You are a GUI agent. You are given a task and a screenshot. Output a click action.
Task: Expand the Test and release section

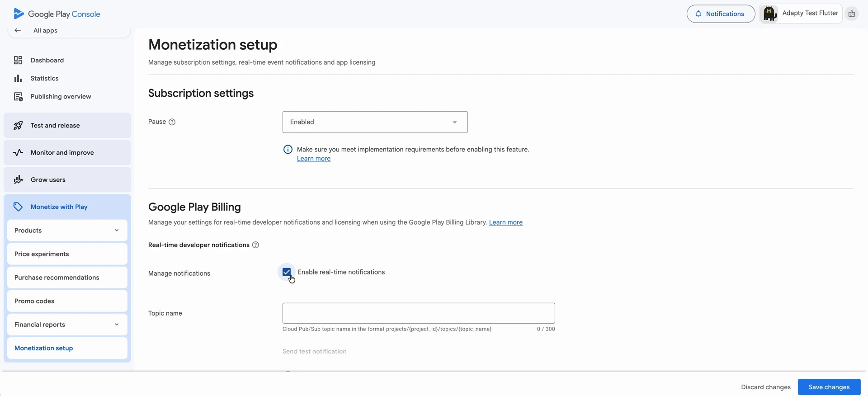pos(67,126)
